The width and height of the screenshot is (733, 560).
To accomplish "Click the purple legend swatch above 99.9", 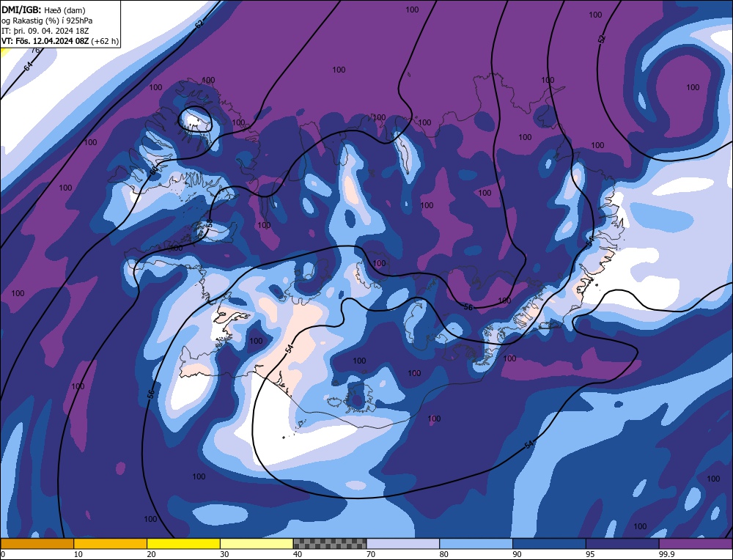I will pos(696,543).
